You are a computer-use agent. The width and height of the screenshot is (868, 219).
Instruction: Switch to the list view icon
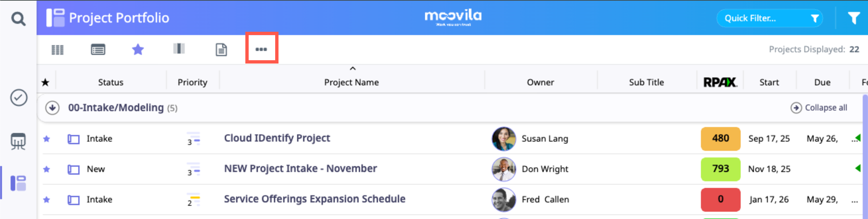click(x=98, y=50)
